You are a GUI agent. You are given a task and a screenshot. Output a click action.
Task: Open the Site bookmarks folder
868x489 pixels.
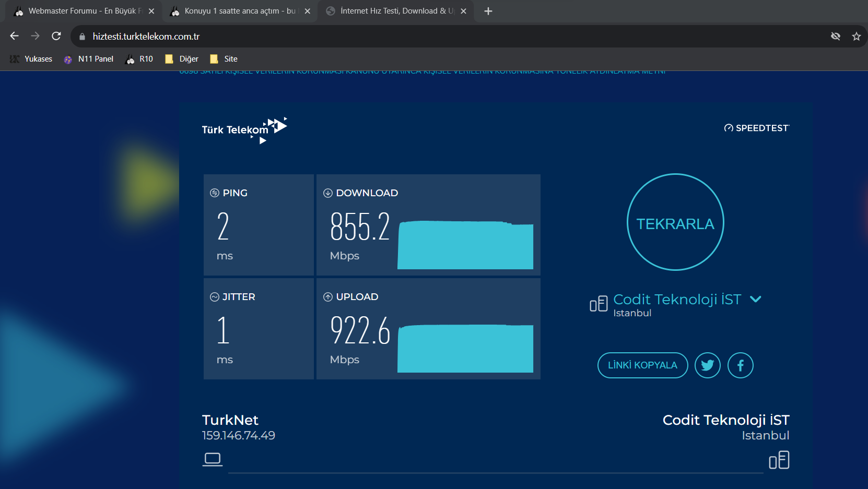(224, 59)
